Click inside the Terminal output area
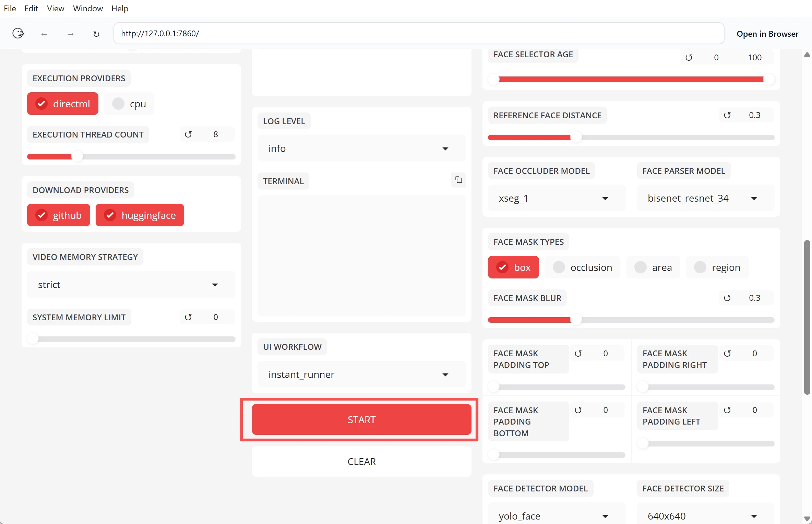The width and height of the screenshot is (812, 524). pos(362,255)
